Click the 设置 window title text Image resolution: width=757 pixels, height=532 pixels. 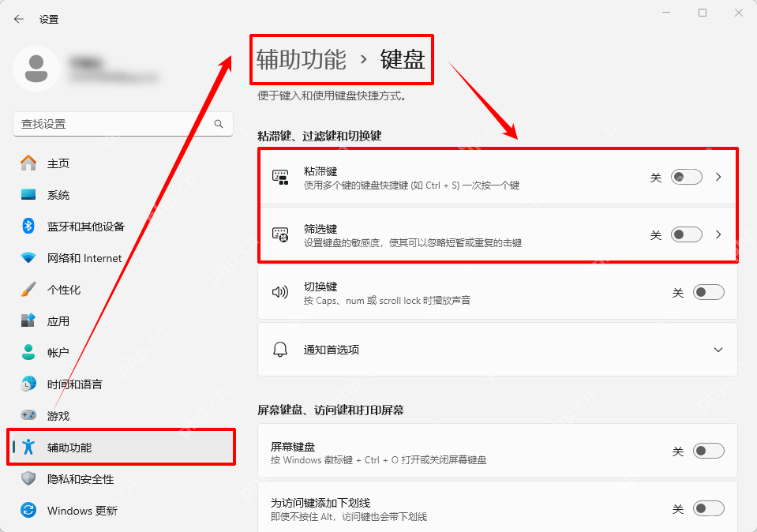point(49,19)
